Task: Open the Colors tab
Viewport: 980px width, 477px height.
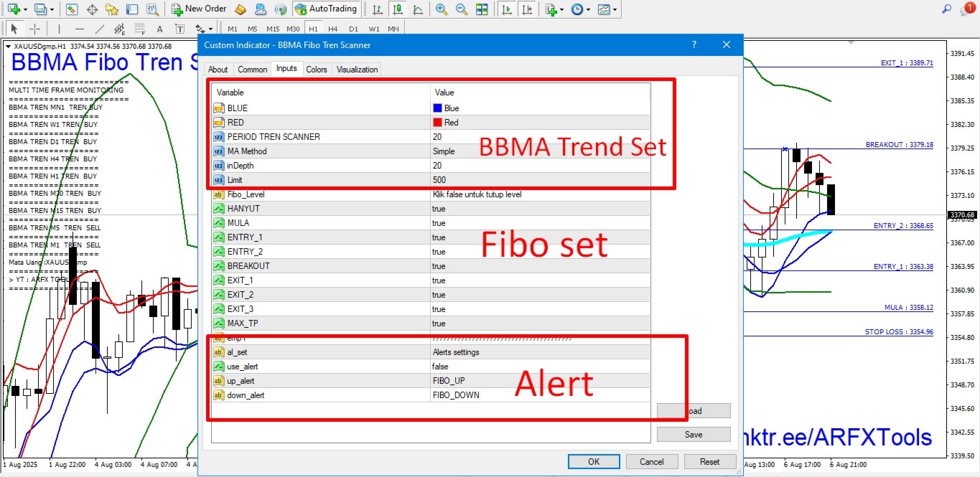Action: tap(317, 70)
